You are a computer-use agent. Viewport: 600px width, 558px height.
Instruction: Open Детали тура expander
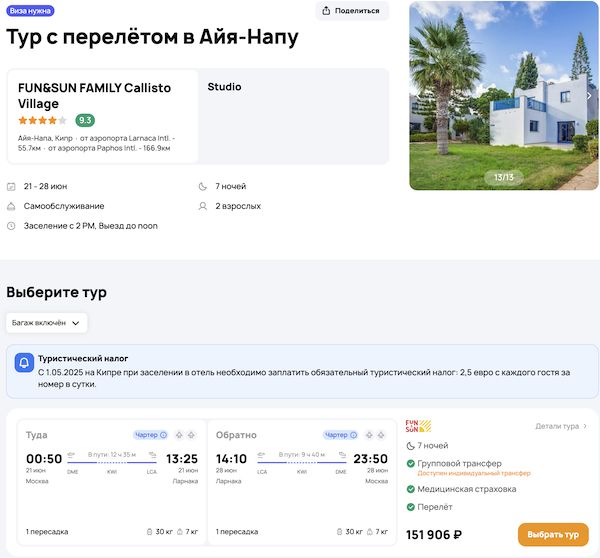pos(561,426)
